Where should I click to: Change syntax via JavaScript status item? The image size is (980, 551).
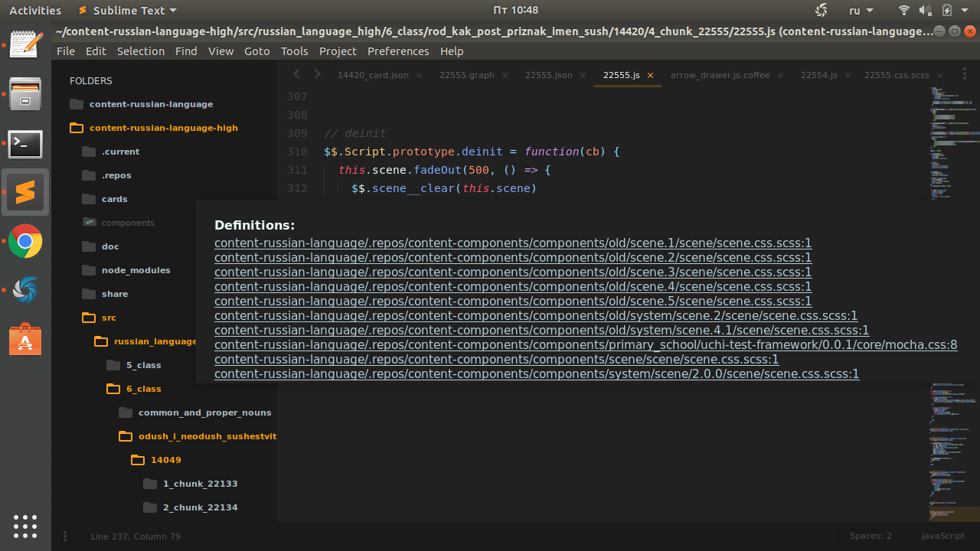(943, 536)
